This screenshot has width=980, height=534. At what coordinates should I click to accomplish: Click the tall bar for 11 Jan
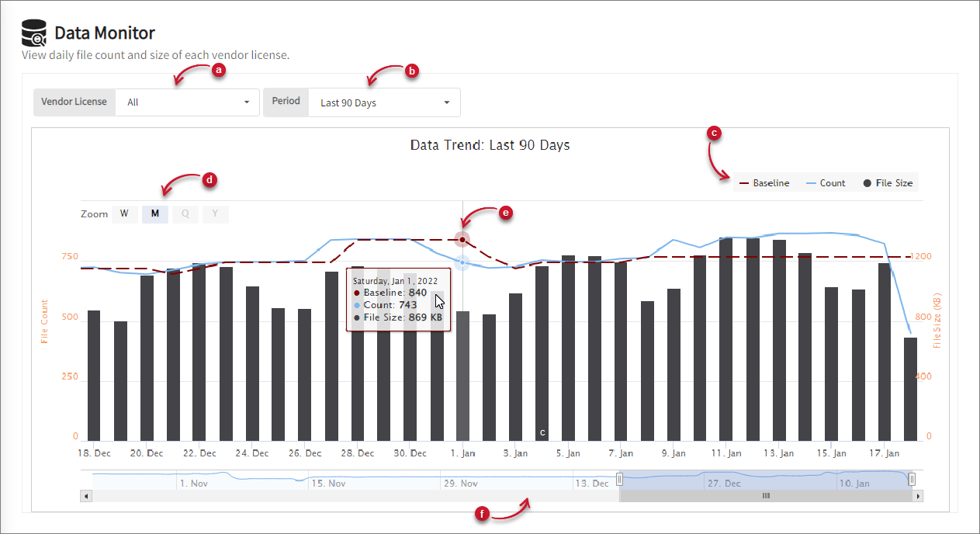coord(725,334)
